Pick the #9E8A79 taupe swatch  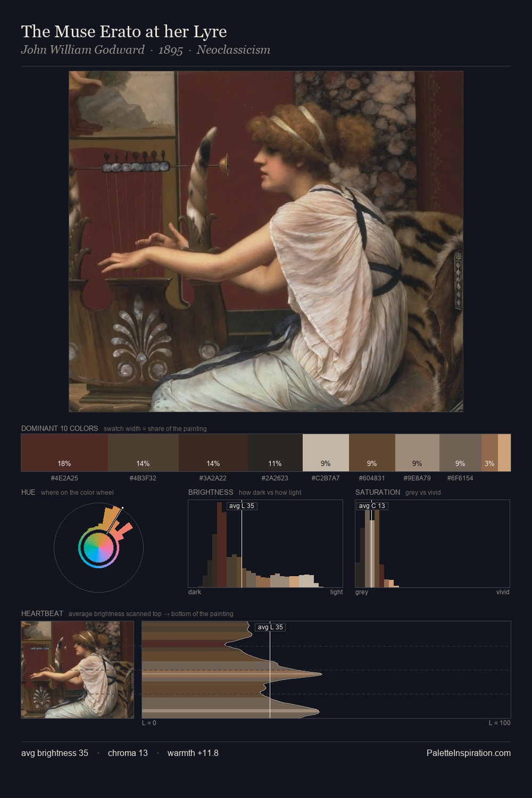(x=417, y=453)
